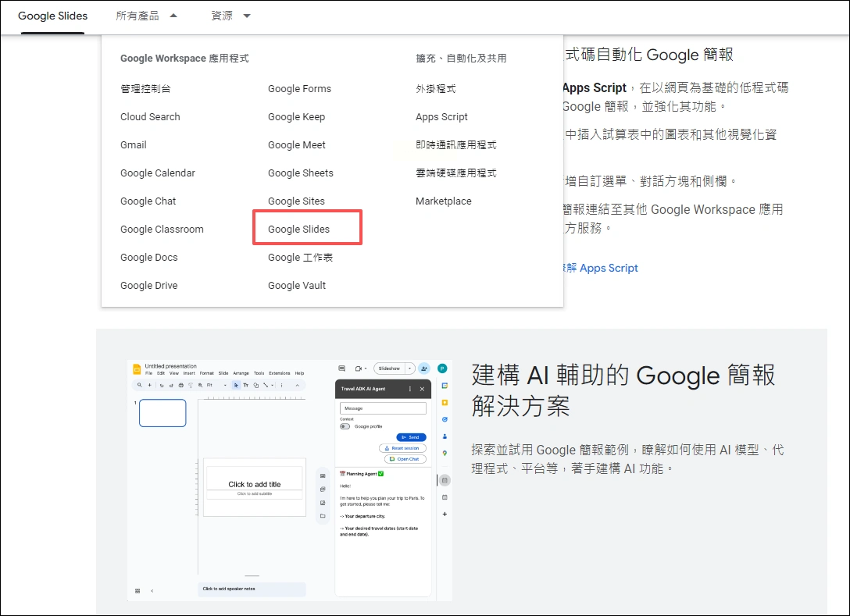The width and height of the screenshot is (850, 616).
Task: Open Google Drive menu entry
Action: tap(149, 286)
